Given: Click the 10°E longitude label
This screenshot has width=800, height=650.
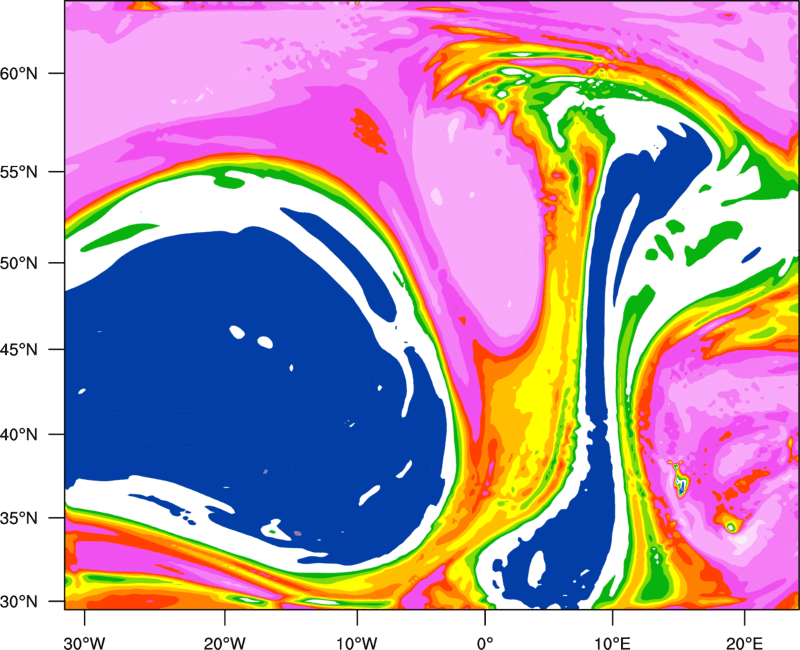Looking at the screenshot, I should (612, 643).
